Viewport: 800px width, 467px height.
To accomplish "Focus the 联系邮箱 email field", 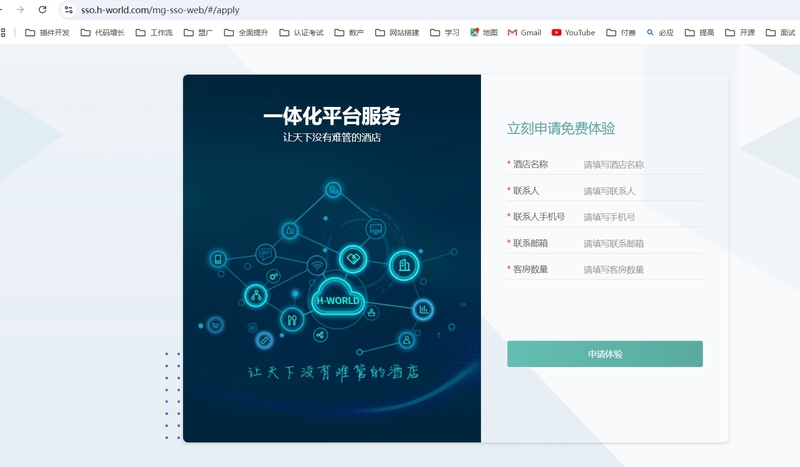I will point(643,243).
